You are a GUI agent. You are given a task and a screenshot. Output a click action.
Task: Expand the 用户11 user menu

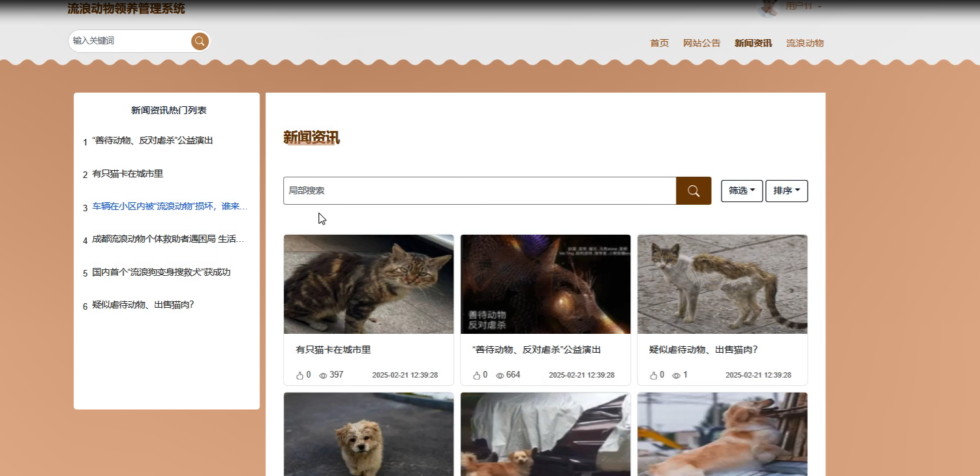pos(803,6)
